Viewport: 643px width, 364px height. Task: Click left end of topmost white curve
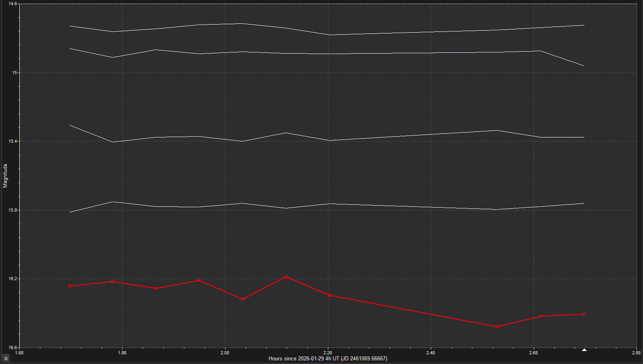(x=70, y=26)
